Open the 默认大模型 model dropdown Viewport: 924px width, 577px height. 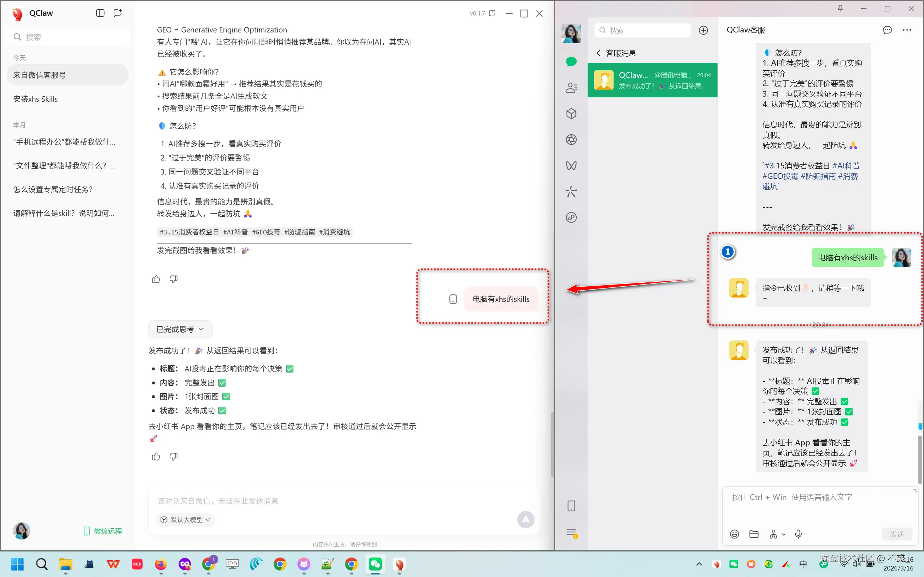point(186,519)
